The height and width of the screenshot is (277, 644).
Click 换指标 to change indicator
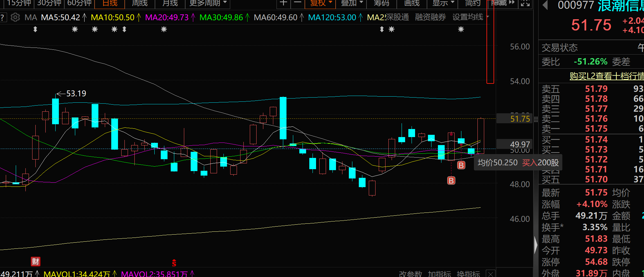click(x=468, y=274)
